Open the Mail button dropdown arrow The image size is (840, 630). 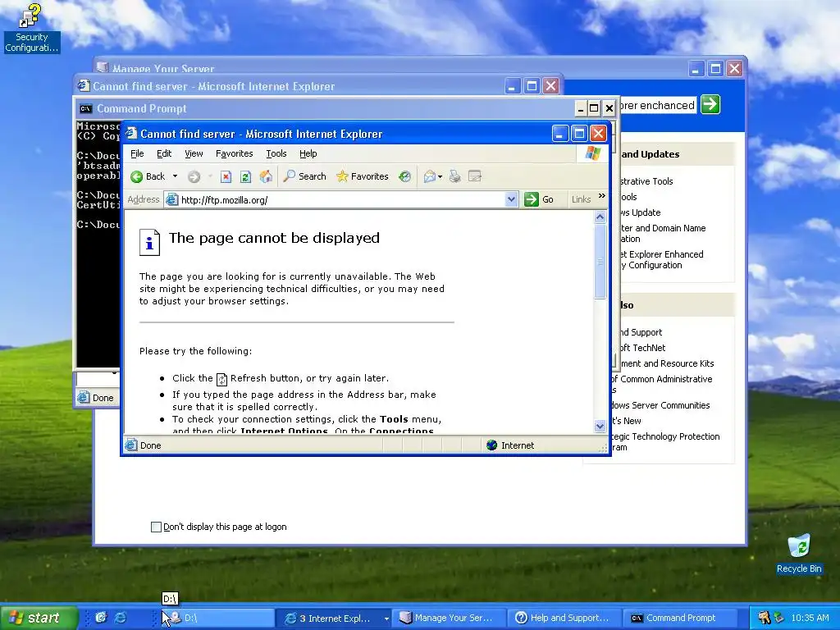tap(441, 176)
